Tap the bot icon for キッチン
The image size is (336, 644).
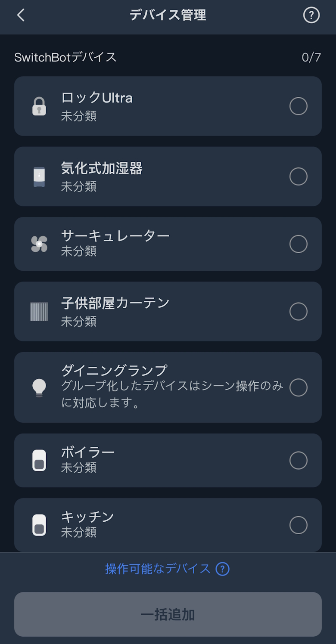click(x=39, y=525)
